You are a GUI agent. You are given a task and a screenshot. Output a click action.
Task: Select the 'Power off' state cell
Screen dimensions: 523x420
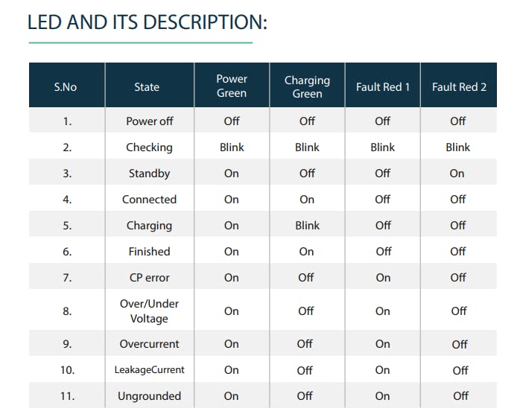click(x=150, y=121)
